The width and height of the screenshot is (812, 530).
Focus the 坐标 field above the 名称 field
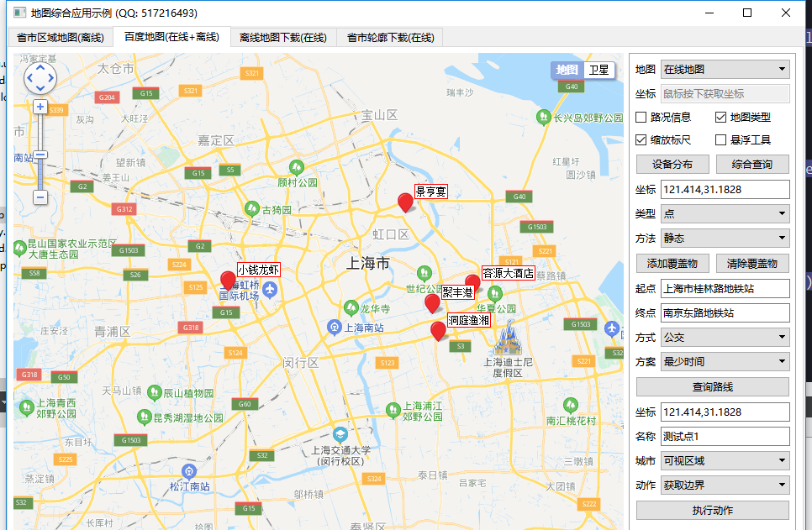point(725,412)
